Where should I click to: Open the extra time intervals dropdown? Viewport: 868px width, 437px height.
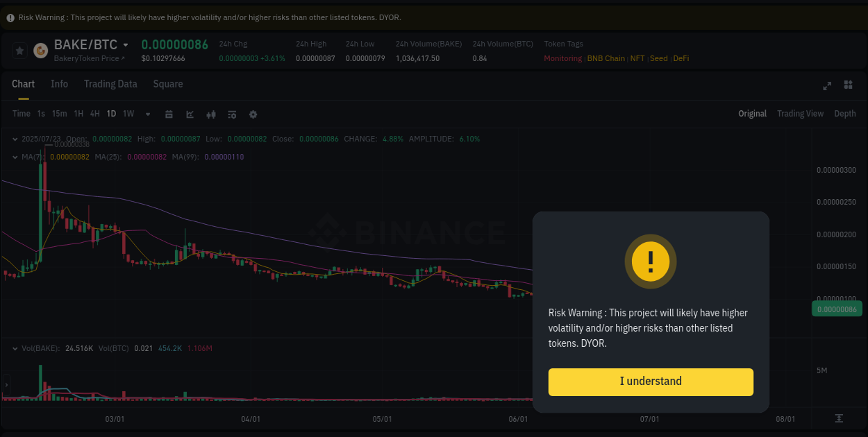pos(147,114)
